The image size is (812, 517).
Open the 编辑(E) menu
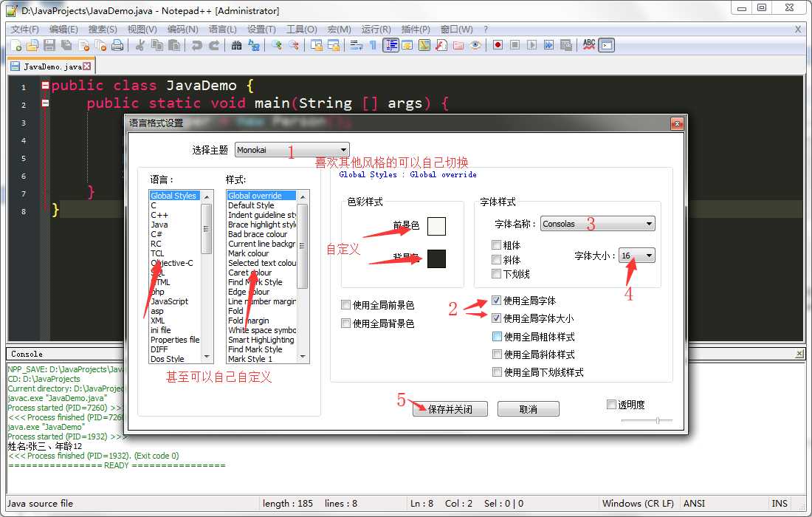pyautogui.click(x=63, y=30)
